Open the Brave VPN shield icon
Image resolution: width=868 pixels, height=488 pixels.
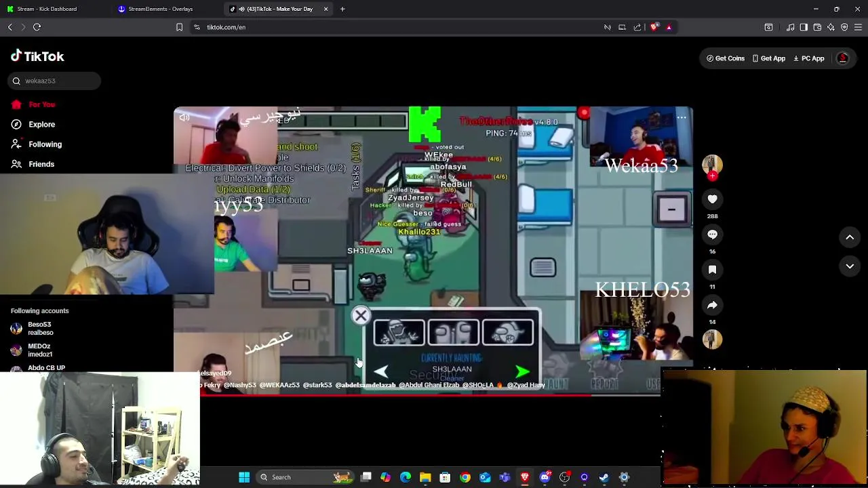[x=844, y=27]
